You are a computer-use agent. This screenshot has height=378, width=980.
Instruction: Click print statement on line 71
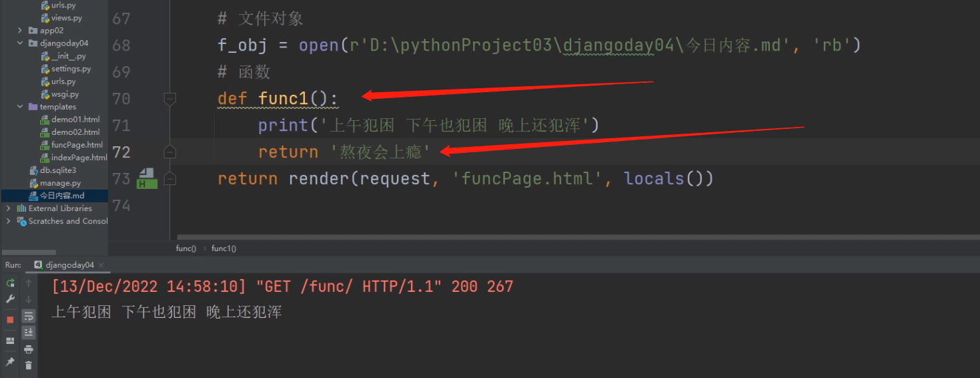[429, 126]
